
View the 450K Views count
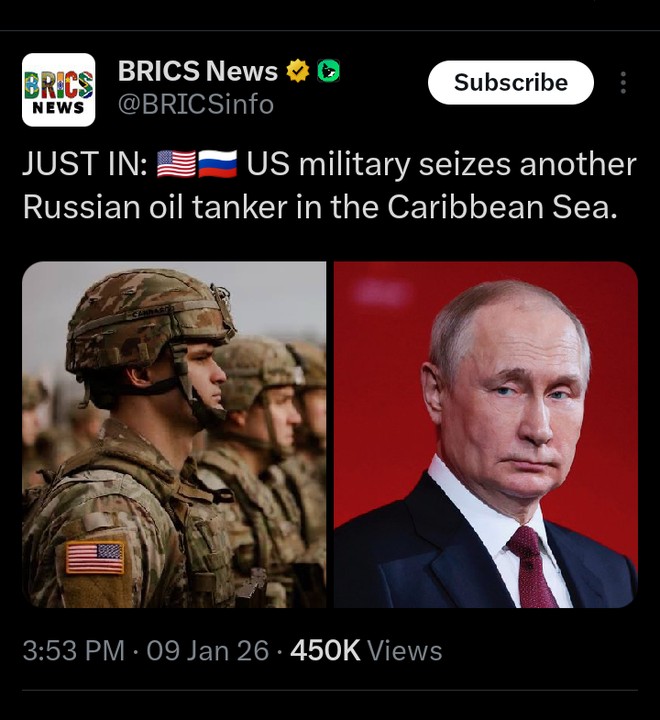click(366, 651)
